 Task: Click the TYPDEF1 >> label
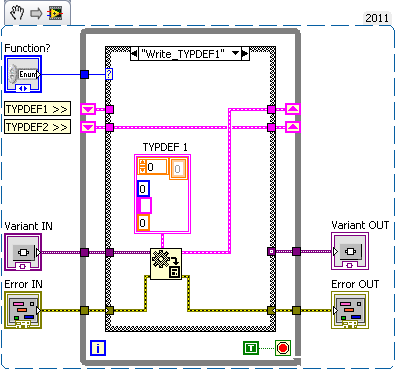(37, 109)
